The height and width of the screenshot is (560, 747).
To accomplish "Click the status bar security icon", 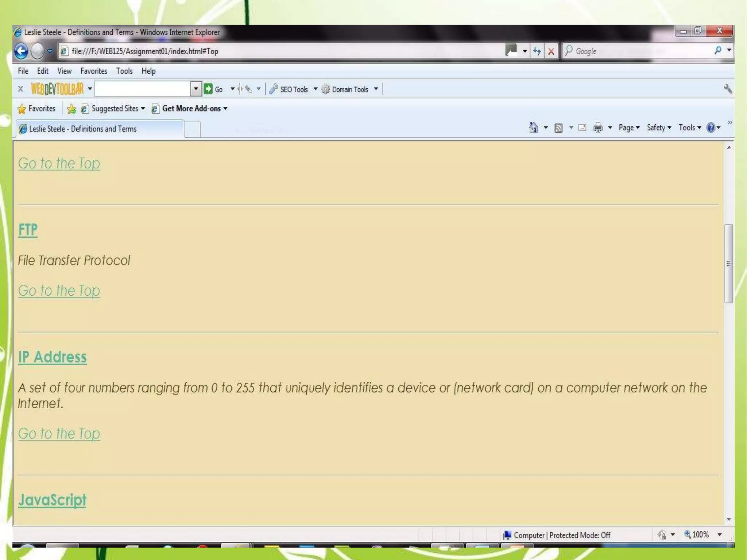I will 662,535.
